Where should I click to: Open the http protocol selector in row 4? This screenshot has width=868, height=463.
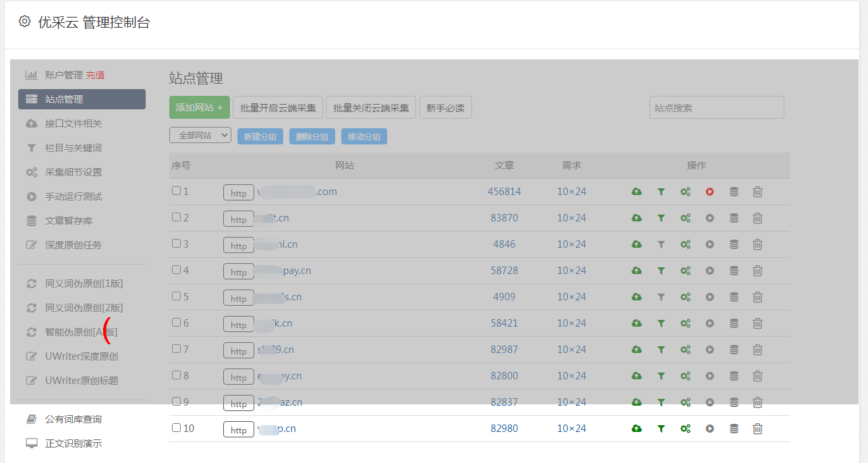239,272
